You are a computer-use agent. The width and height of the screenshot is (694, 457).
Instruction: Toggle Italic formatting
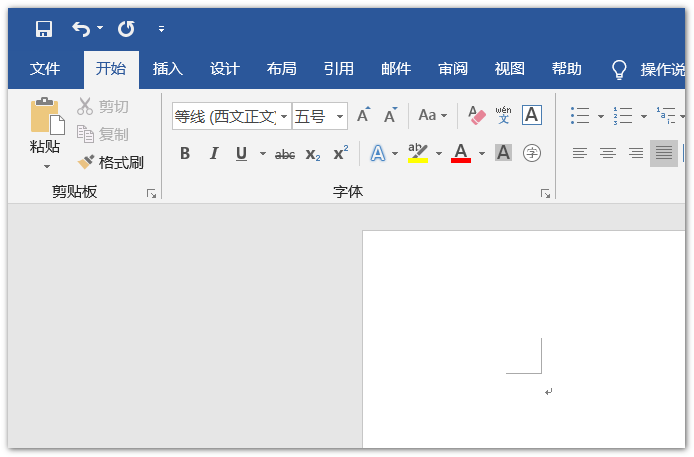click(214, 154)
